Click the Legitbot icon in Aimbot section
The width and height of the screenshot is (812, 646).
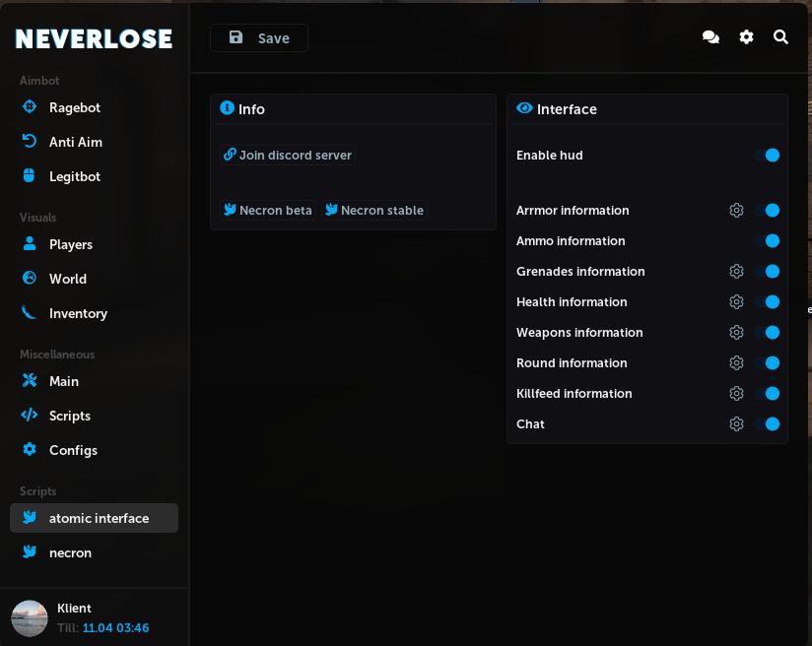tap(30, 176)
